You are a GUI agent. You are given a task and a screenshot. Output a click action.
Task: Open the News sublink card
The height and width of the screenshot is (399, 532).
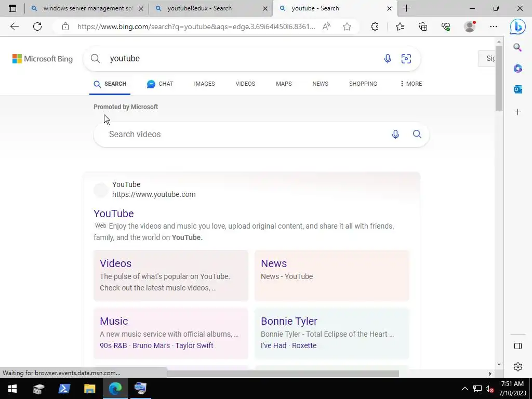point(332,275)
